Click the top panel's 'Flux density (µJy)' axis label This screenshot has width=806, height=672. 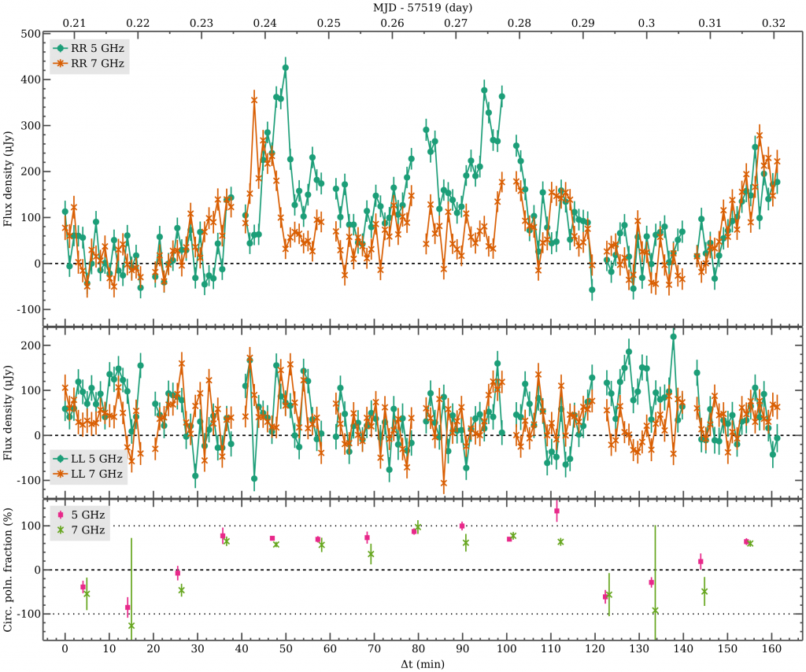(x=8, y=179)
